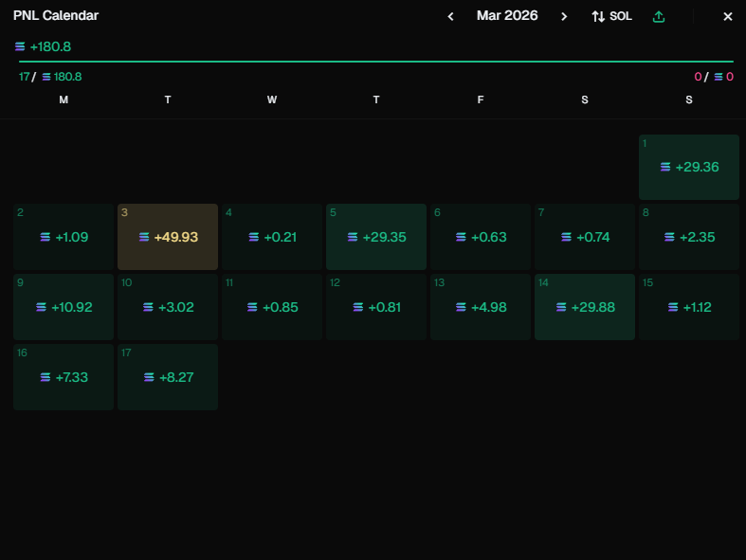746x560 pixels.
Task: Open March 4 cell showing +0.21
Action: (272, 237)
